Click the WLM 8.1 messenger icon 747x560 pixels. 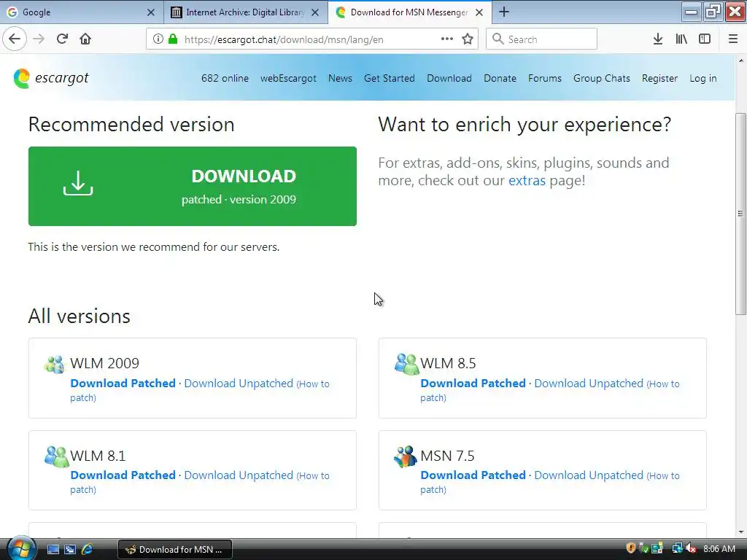[56, 456]
